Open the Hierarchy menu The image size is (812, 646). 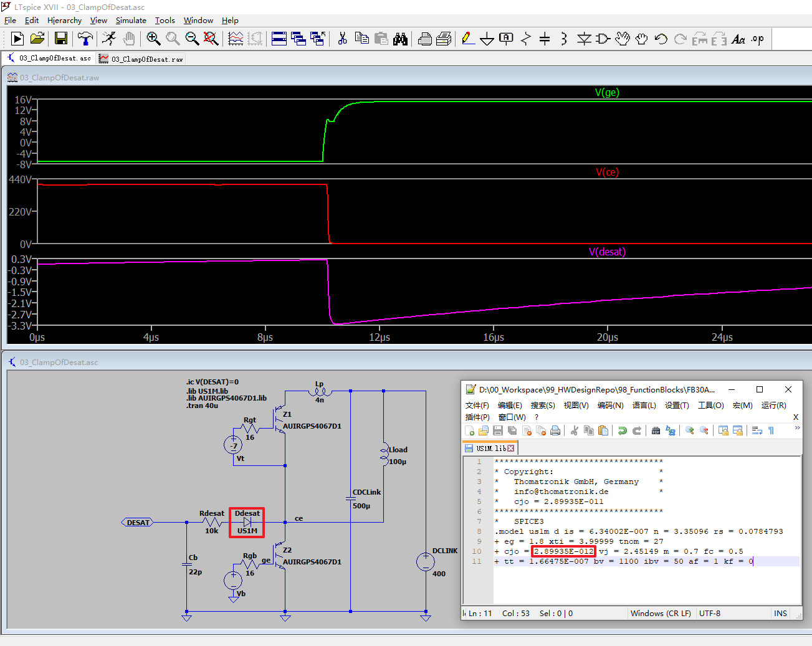pyautogui.click(x=64, y=21)
